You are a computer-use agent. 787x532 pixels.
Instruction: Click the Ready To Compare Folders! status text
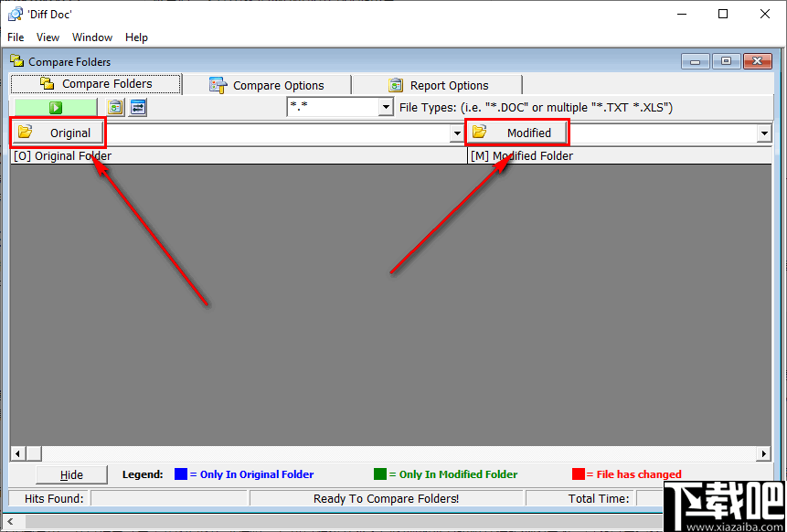(x=386, y=499)
